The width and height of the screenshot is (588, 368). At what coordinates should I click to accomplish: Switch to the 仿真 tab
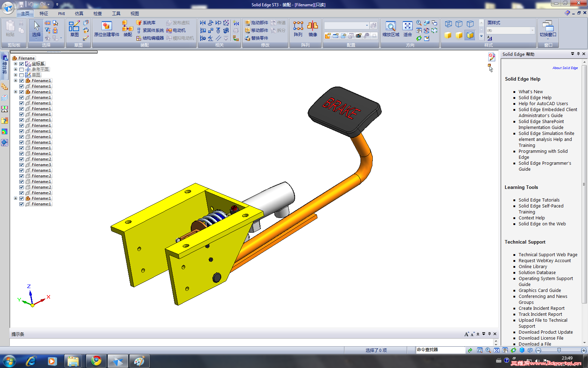click(x=79, y=14)
